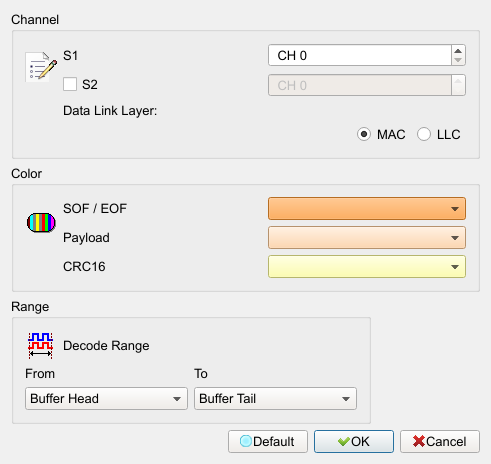
Task: Click the Cancel button
Action: tap(440, 442)
